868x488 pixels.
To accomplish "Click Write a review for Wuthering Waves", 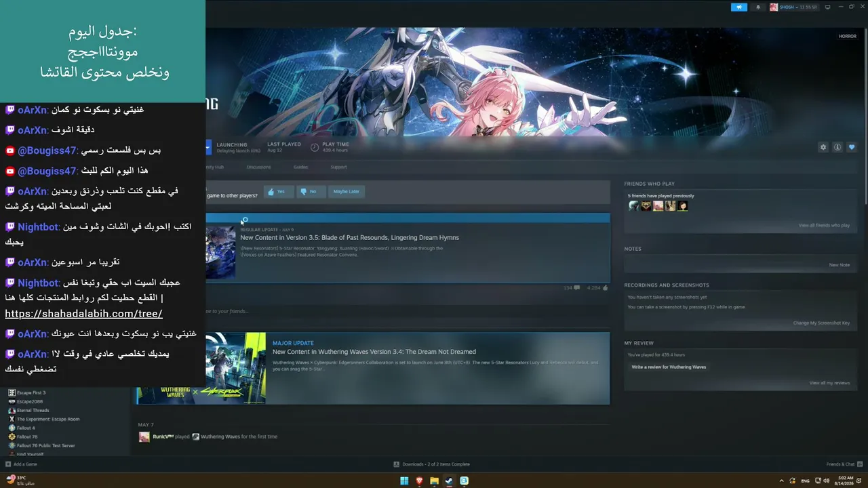I will click(x=669, y=367).
